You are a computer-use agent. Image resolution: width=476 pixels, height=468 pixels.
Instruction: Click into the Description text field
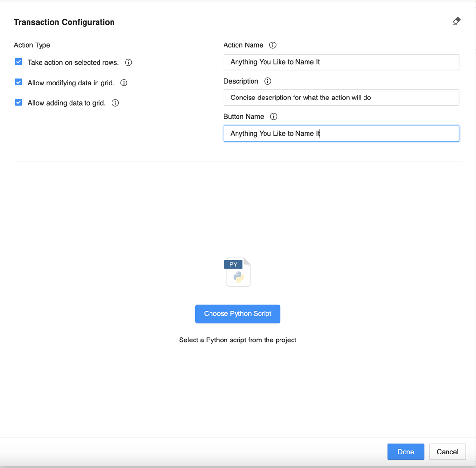coord(341,98)
